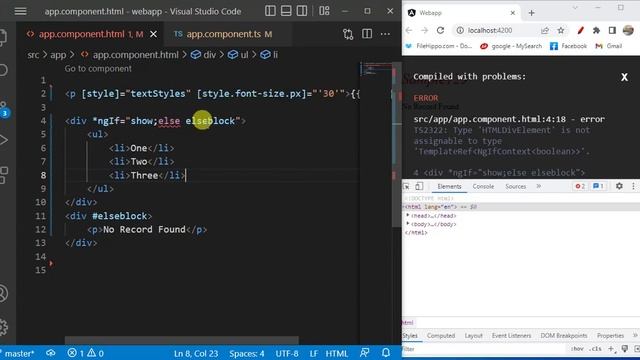Select div breadcrumb symbol
This screenshot has width=640, height=360.
pos(204,55)
